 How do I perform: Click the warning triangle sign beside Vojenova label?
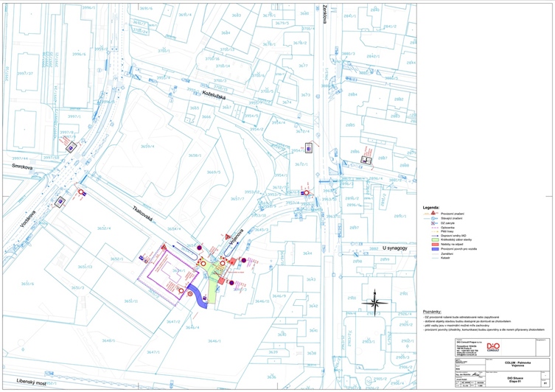[228, 237]
